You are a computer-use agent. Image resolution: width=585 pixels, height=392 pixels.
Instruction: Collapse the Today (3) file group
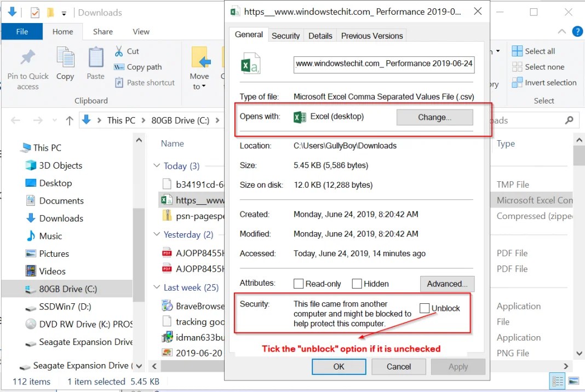[x=157, y=165]
